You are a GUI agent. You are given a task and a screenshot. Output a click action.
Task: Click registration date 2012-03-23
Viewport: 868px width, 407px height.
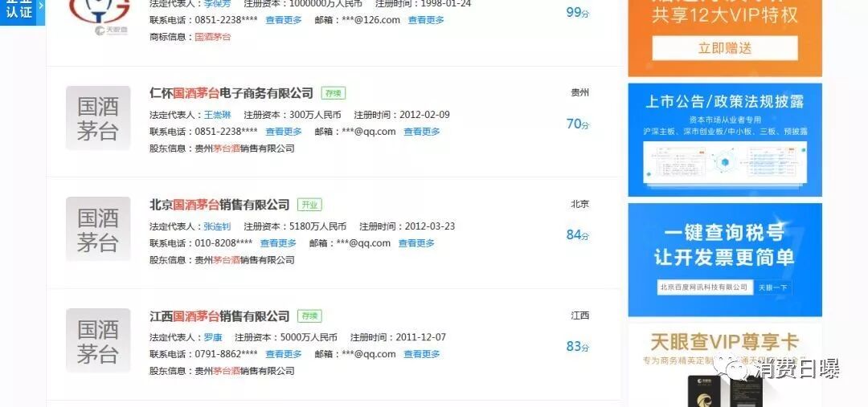tap(430, 226)
